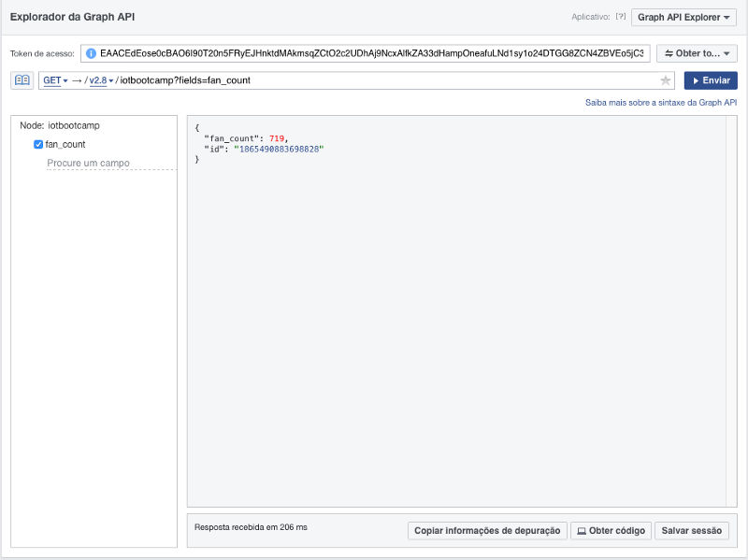Click the Token de acesso label
The height and width of the screenshot is (560, 748).
tap(42, 54)
